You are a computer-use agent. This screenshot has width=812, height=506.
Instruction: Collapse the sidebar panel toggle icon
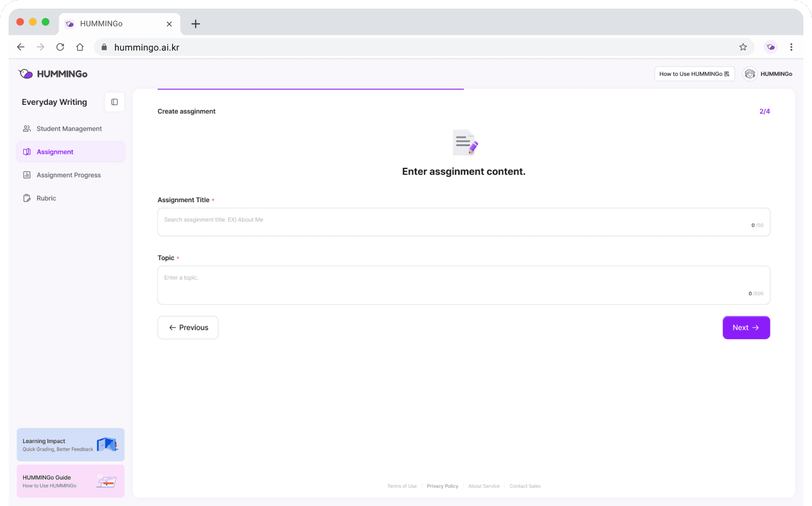point(115,102)
